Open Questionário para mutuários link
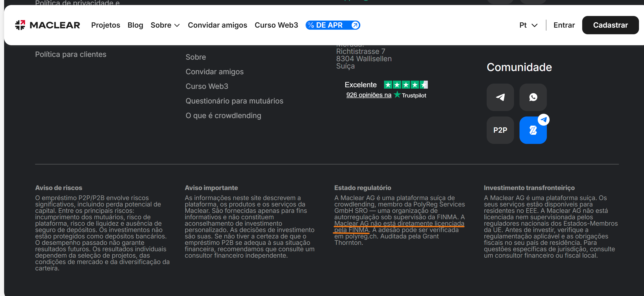 pyautogui.click(x=234, y=101)
